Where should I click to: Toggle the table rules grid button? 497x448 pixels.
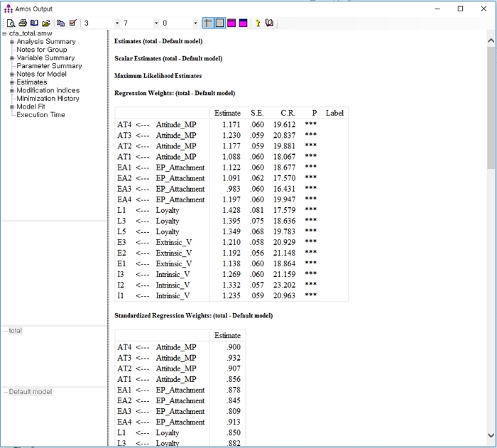click(208, 23)
